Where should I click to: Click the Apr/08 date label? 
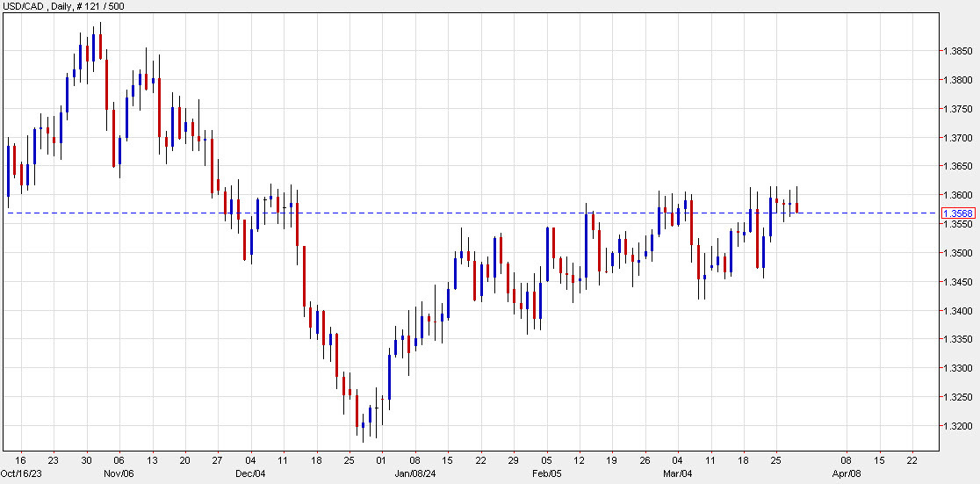(847, 473)
